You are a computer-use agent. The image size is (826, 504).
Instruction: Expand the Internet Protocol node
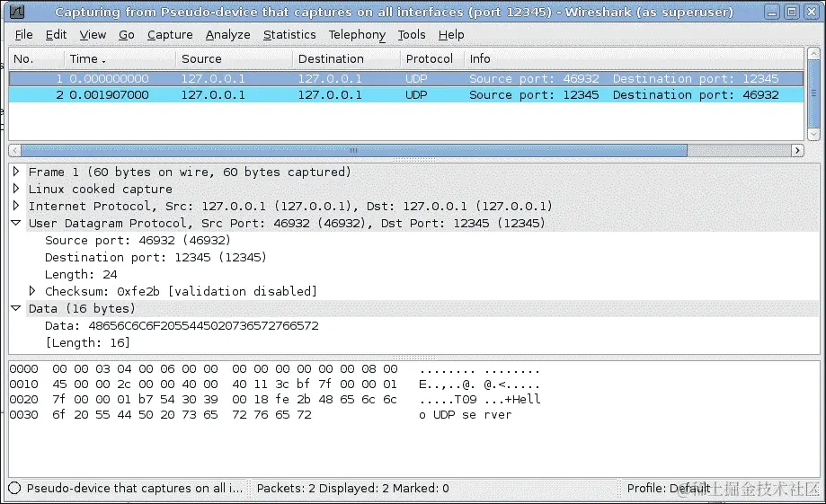16,206
